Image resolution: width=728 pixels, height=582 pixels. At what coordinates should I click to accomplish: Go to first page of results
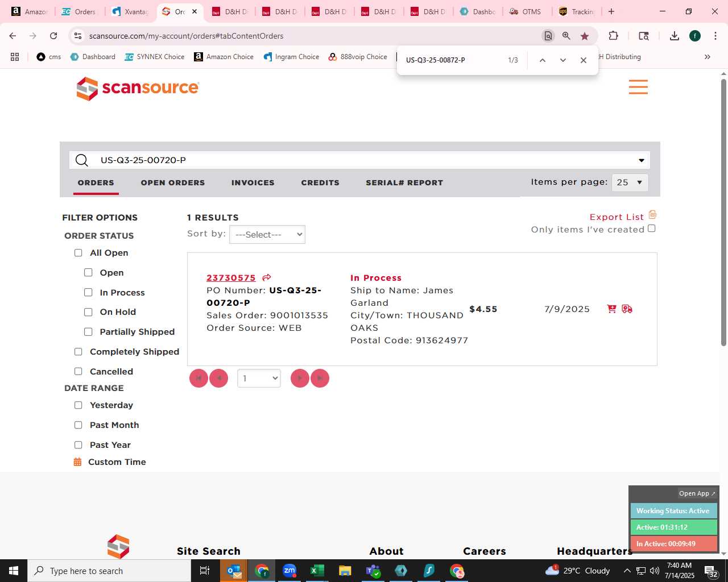click(198, 378)
